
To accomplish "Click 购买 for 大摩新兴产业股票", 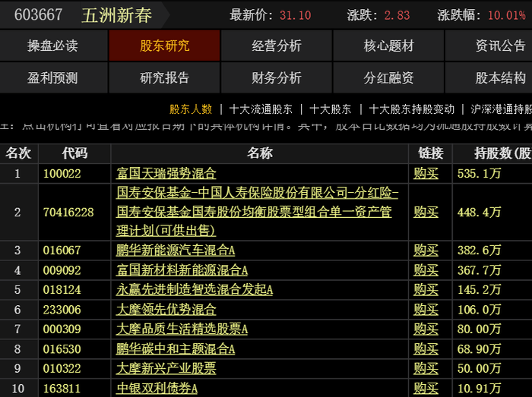I will [x=426, y=368].
